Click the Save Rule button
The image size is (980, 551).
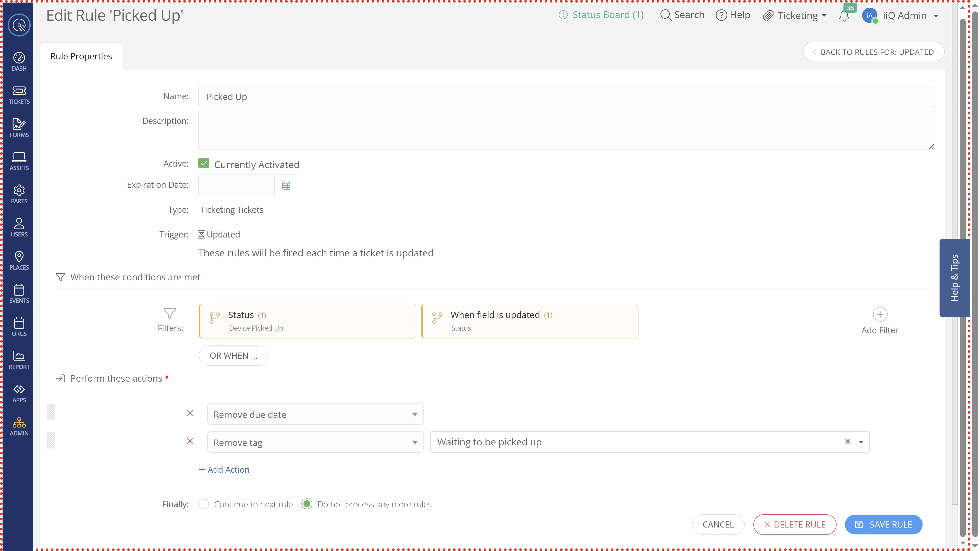[x=883, y=524]
